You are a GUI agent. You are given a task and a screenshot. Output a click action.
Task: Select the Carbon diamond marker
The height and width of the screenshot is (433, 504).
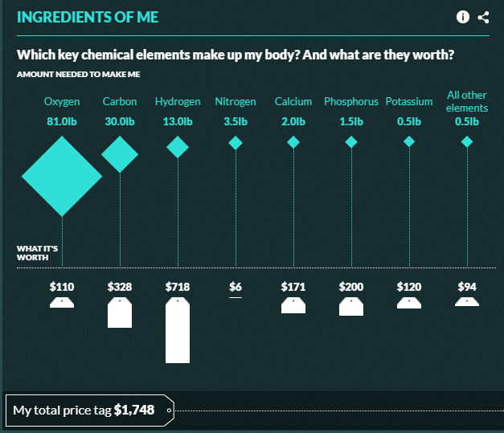pyautogui.click(x=120, y=153)
